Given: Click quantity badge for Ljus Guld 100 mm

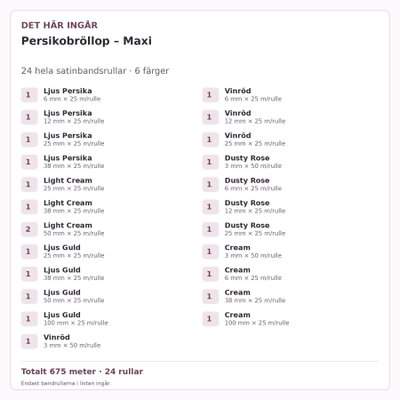Looking at the screenshot, I should tap(29, 319).
